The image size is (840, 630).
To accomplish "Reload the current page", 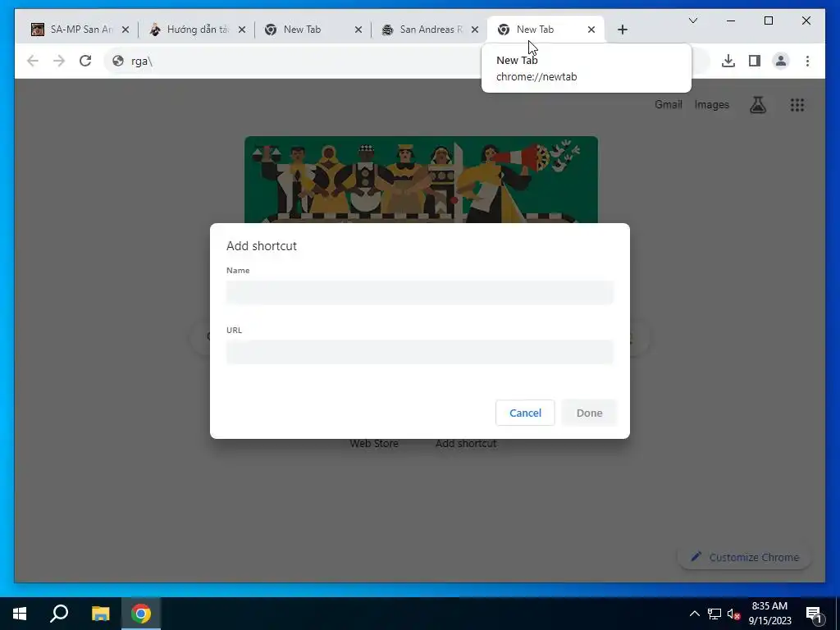I will pos(85,61).
